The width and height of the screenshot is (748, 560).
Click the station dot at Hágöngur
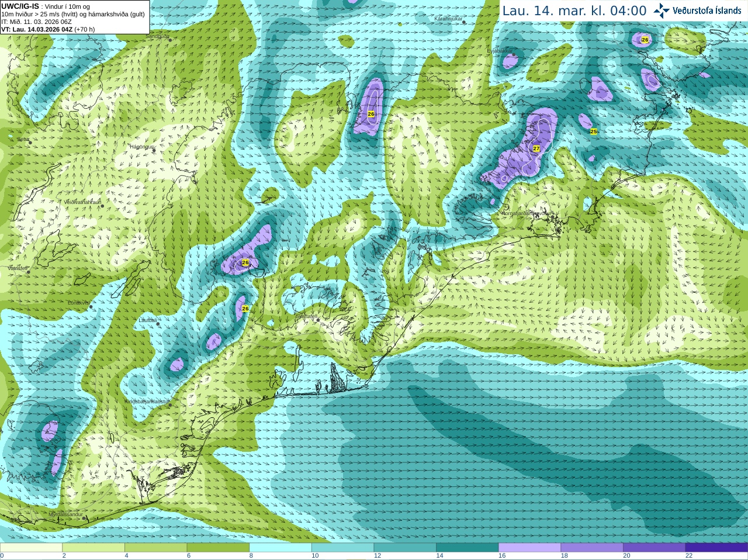[x=154, y=150]
